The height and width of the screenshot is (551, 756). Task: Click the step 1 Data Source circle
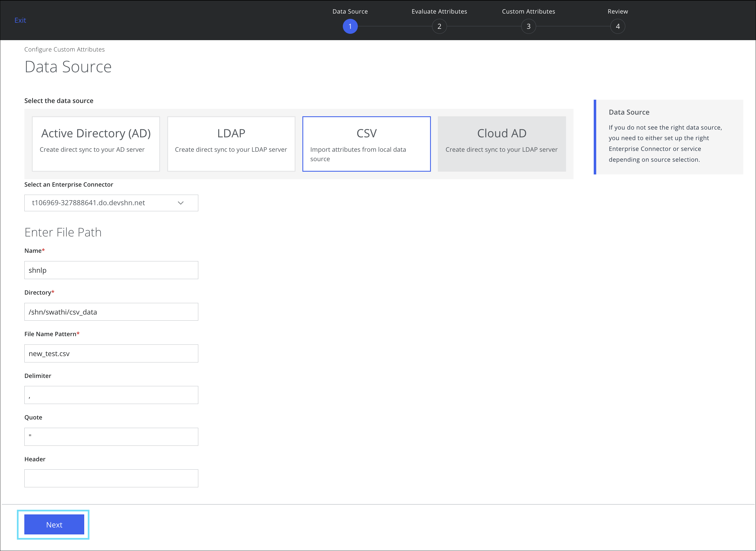pos(350,26)
